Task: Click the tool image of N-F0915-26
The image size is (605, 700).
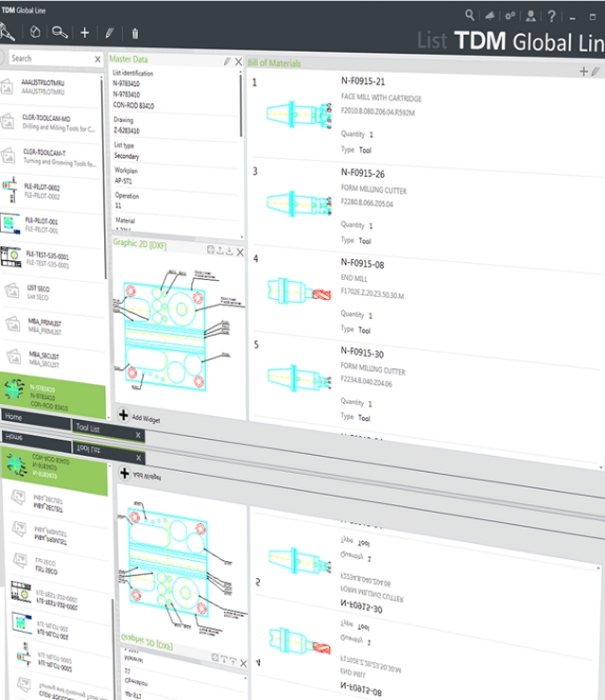Action: (300, 203)
